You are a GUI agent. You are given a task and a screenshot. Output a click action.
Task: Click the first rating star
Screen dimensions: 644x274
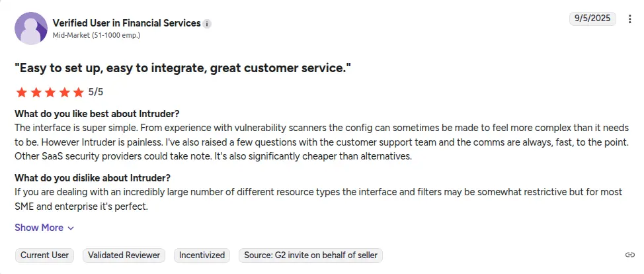coord(21,92)
